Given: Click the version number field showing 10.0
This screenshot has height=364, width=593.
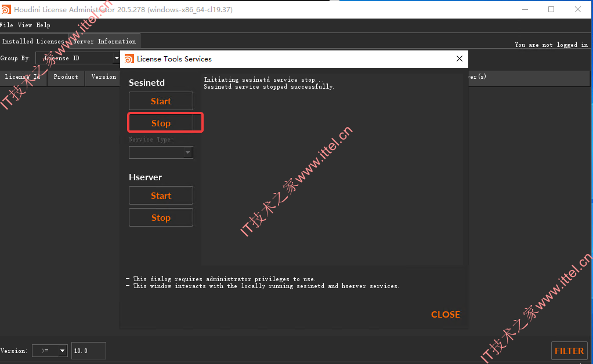Looking at the screenshot, I should pyautogui.click(x=89, y=351).
